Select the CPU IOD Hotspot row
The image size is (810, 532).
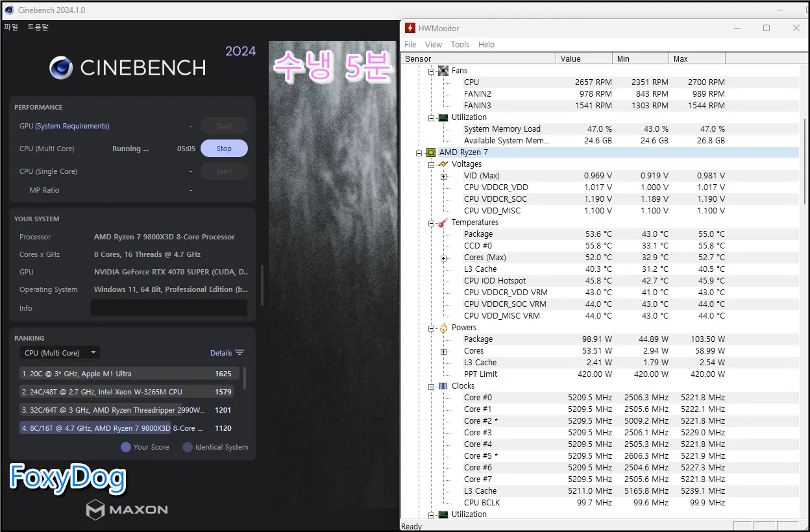pyautogui.click(x=600, y=281)
